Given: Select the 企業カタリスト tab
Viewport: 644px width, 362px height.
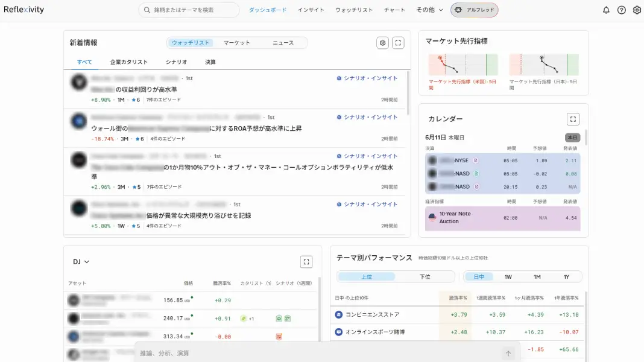Looking at the screenshot, I should tap(128, 62).
